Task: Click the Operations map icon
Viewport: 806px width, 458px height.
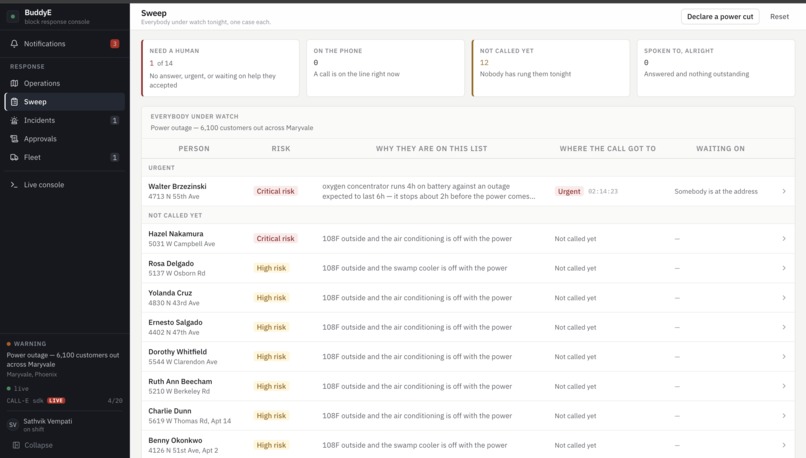Action: [x=14, y=83]
